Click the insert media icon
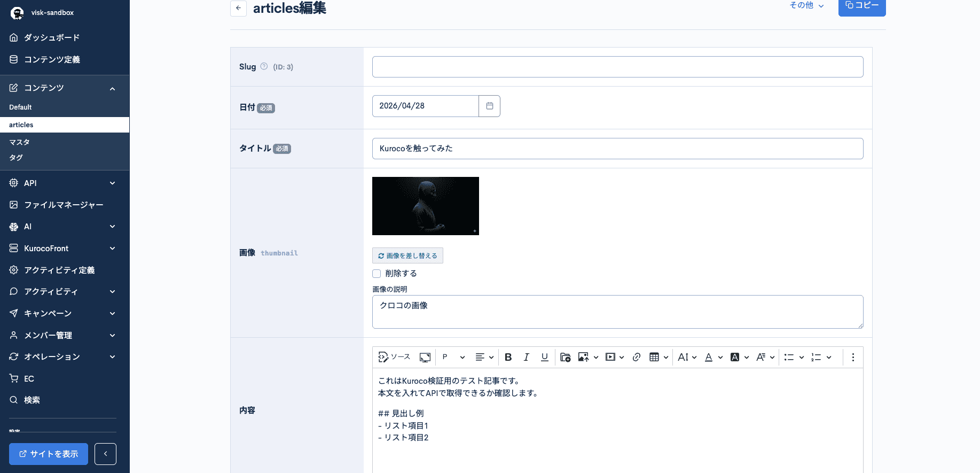980x473 pixels. click(x=610, y=357)
